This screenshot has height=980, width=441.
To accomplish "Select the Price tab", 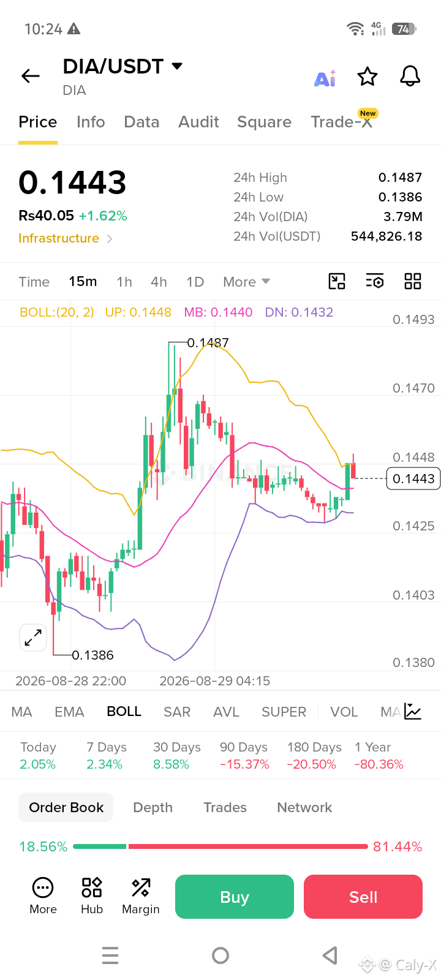I will (x=38, y=122).
